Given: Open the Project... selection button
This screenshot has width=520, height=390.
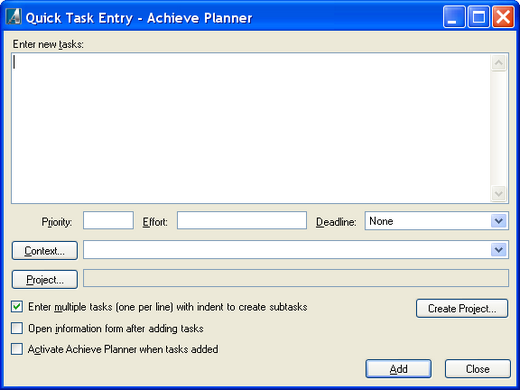Looking at the screenshot, I should (x=45, y=280).
